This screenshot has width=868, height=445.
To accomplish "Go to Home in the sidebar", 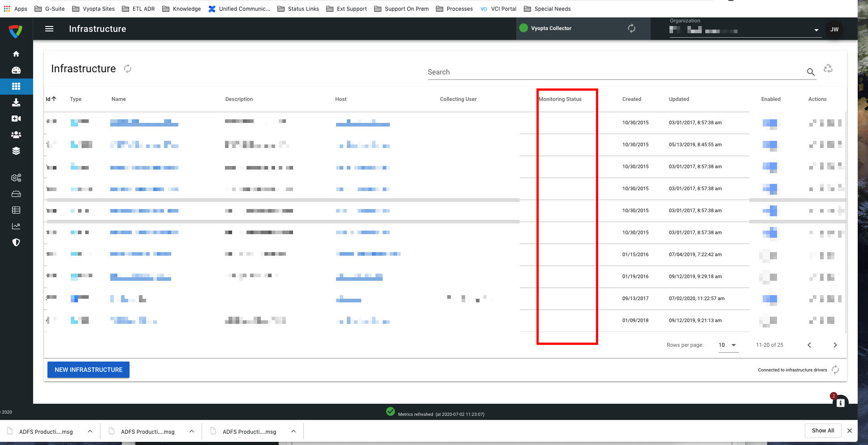I will [16, 54].
